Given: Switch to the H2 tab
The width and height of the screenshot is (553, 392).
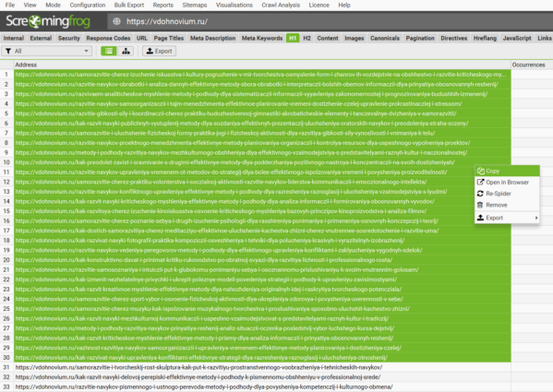Looking at the screenshot, I should [307, 38].
